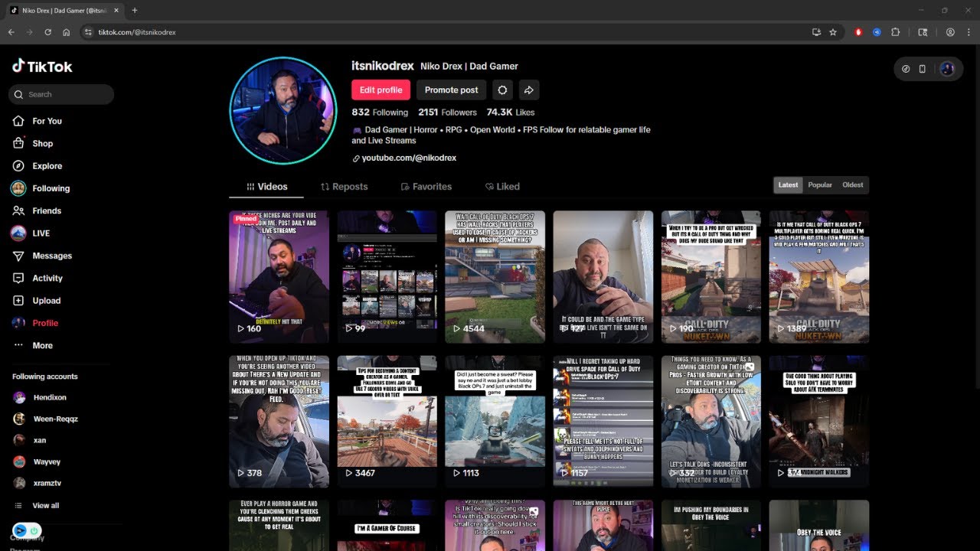Open the account avatar menu top-right
The image size is (980, 551).
[947, 69]
